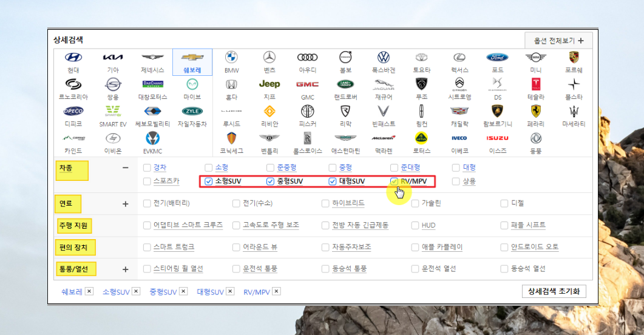This screenshot has width=644, height=335.
Task: Select the Ferrari (페라리) logo
Action: tap(535, 111)
